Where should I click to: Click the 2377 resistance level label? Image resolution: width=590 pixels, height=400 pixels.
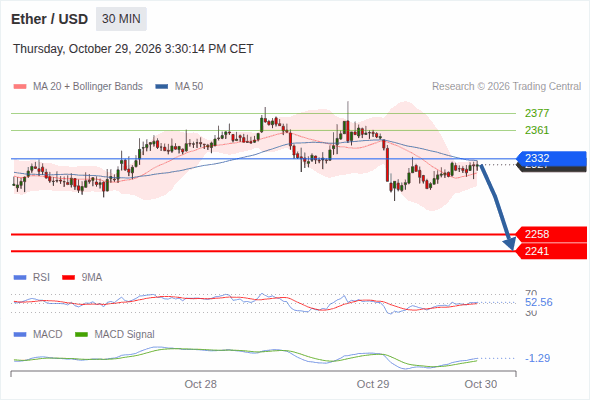point(537,113)
